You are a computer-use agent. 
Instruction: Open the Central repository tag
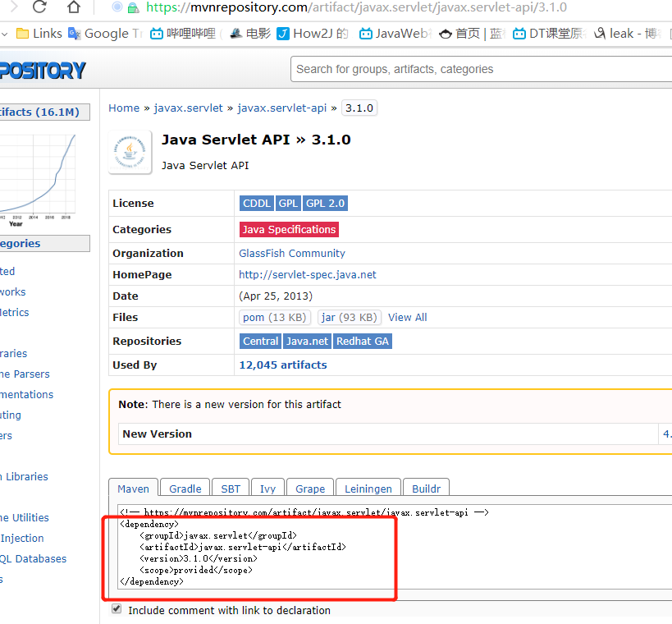(261, 342)
